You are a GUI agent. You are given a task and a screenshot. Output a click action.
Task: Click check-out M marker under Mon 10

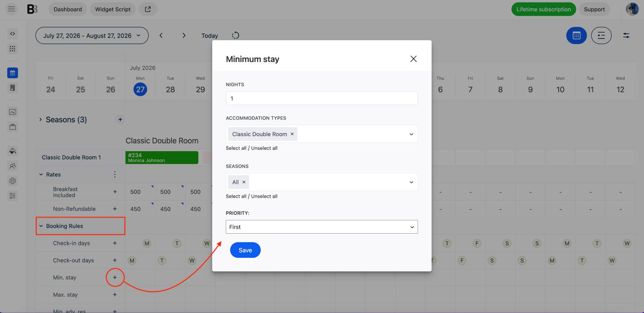(552, 261)
